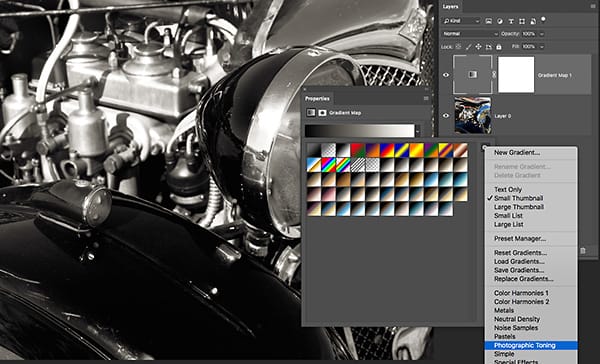Image resolution: width=600 pixels, height=364 pixels.
Task: Toggle the smart object filter icon
Action: (x=533, y=21)
